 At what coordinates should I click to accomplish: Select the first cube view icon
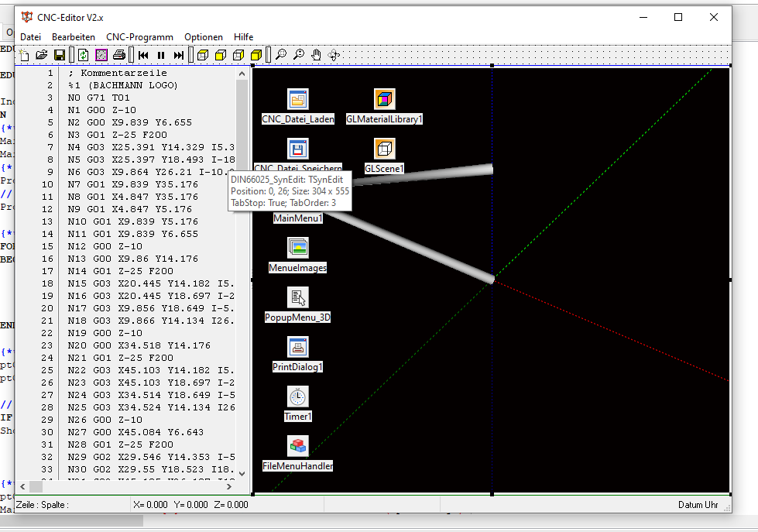click(203, 55)
